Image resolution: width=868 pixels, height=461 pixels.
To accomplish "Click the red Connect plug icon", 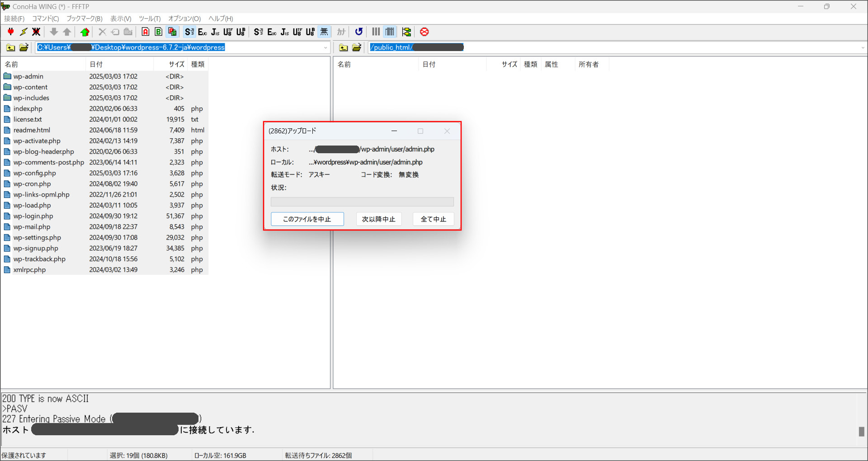I will [x=10, y=32].
